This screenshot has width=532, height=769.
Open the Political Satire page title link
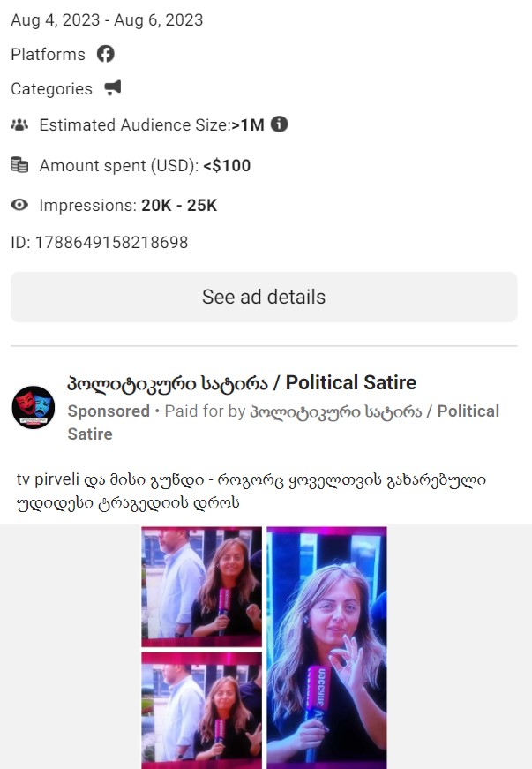coord(242,382)
